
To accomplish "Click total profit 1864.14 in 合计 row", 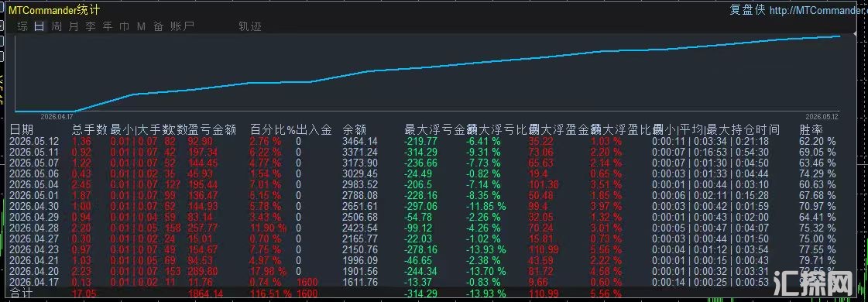I will coord(206,293).
